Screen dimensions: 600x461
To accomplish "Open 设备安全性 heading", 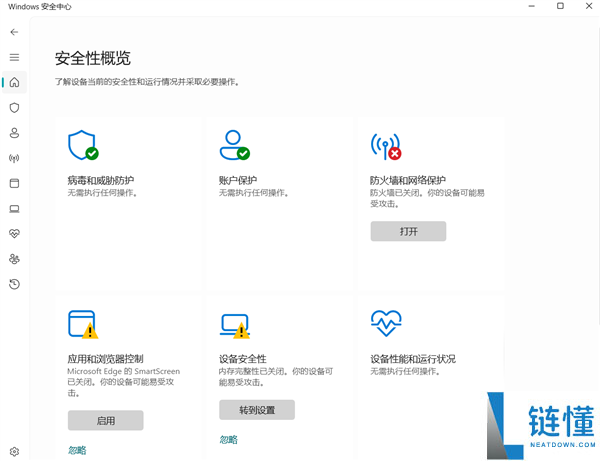I will click(x=243, y=359).
